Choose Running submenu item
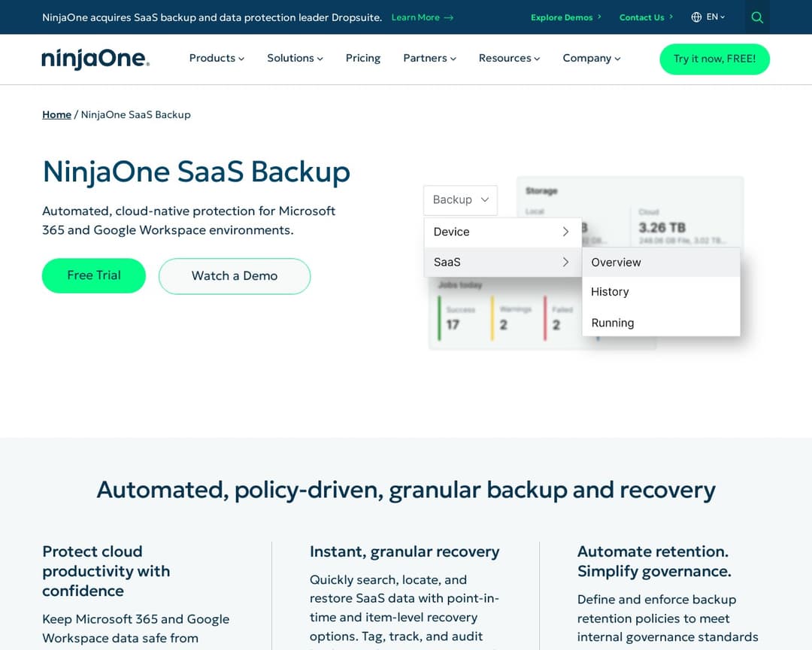 (x=661, y=323)
